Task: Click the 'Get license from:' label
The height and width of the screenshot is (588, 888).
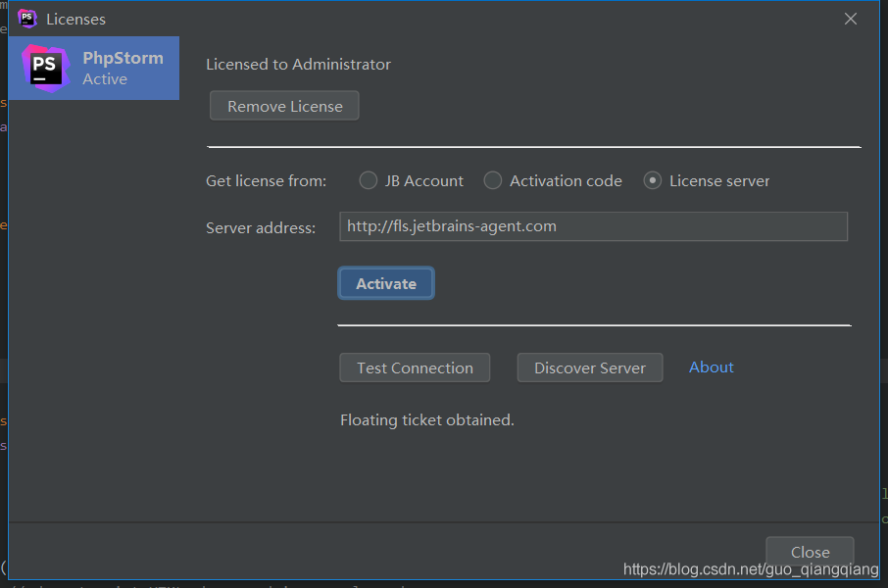Action: click(x=267, y=181)
